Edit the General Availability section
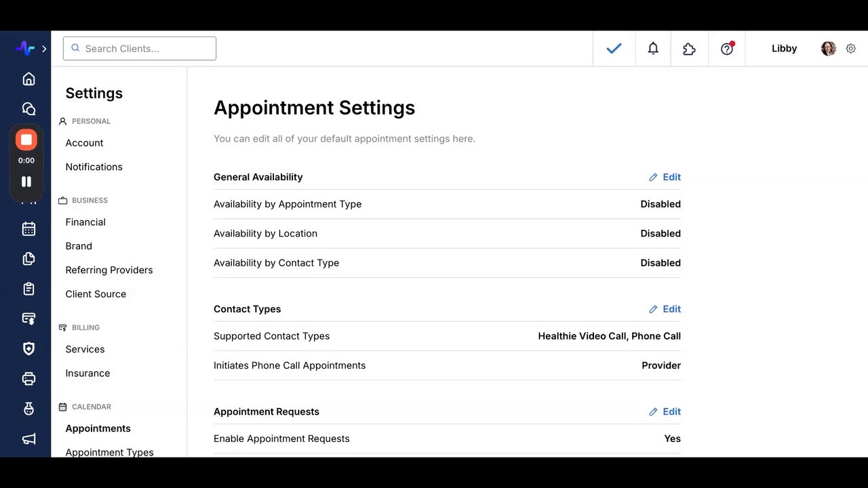 pos(665,177)
